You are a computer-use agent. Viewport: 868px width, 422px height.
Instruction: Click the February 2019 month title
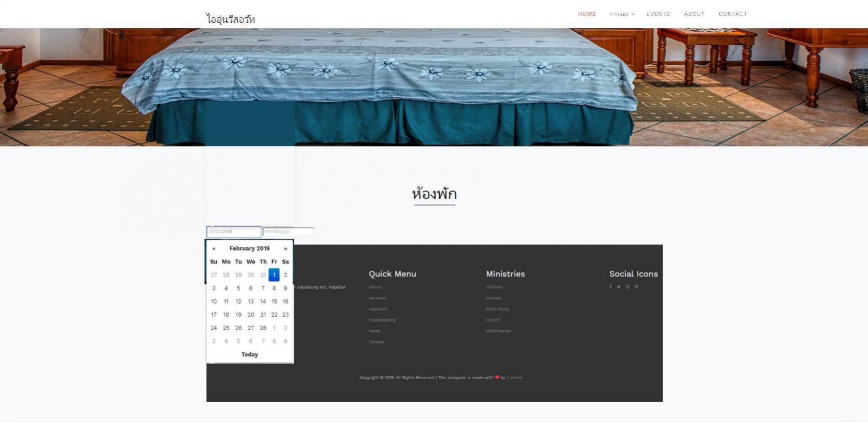click(x=250, y=249)
